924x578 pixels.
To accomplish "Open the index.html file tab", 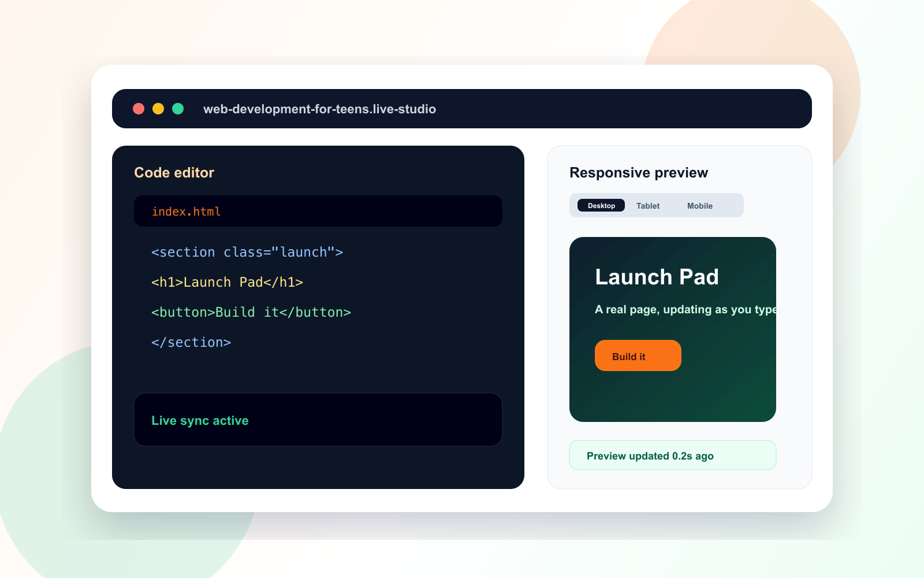I will point(318,211).
